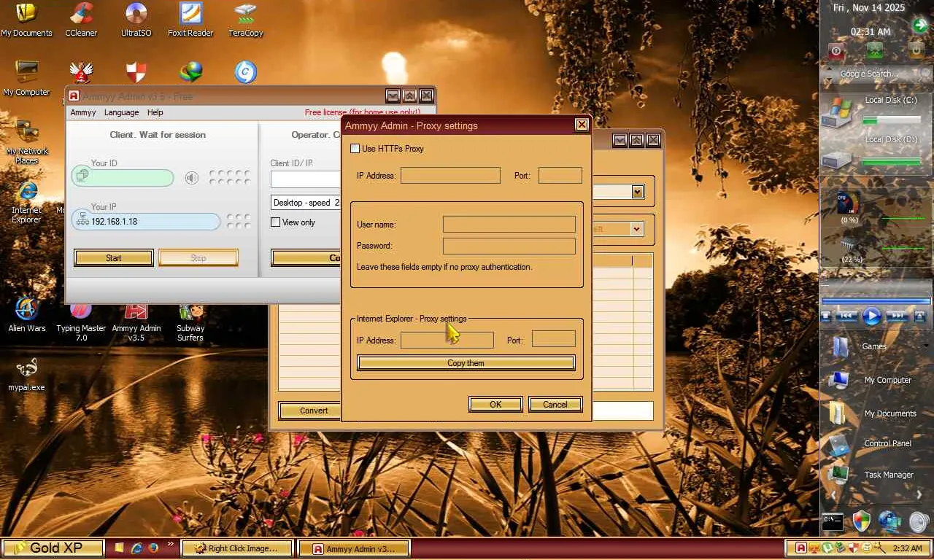Confirm proxy settings with OK
Viewport: 934px width, 560px height.
click(x=495, y=405)
